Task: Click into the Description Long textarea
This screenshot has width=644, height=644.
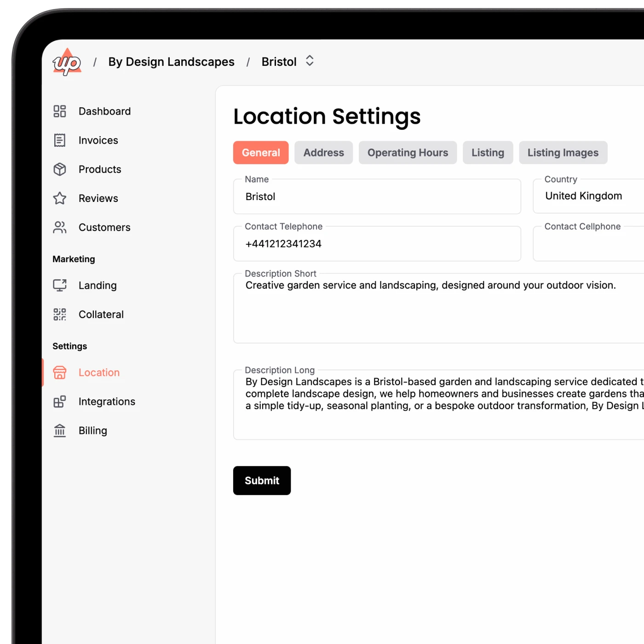Action: [x=439, y=405]
